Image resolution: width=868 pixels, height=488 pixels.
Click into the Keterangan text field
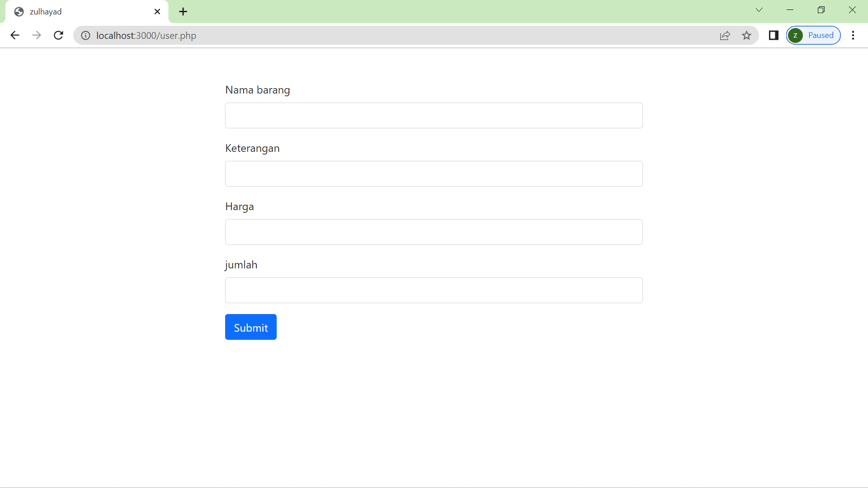434,174
